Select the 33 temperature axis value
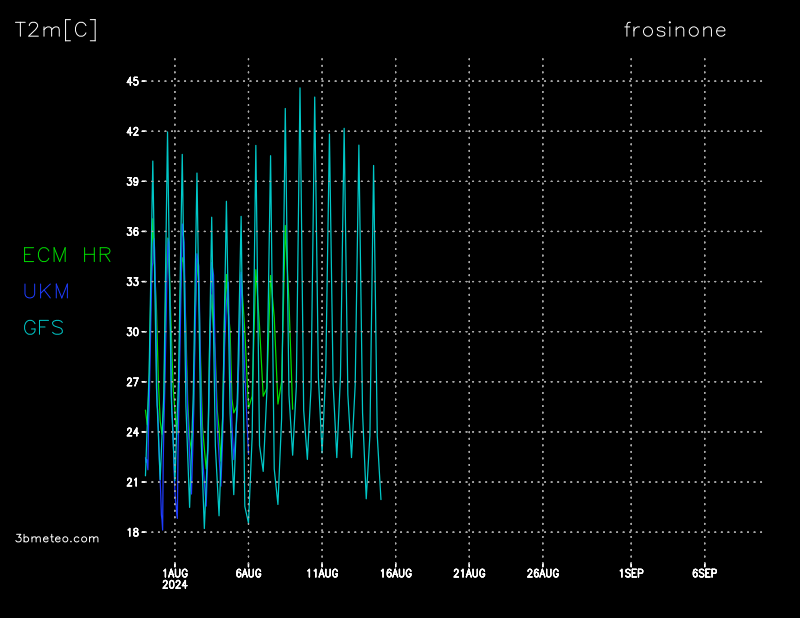800x618 pixels. pos(131,282)
